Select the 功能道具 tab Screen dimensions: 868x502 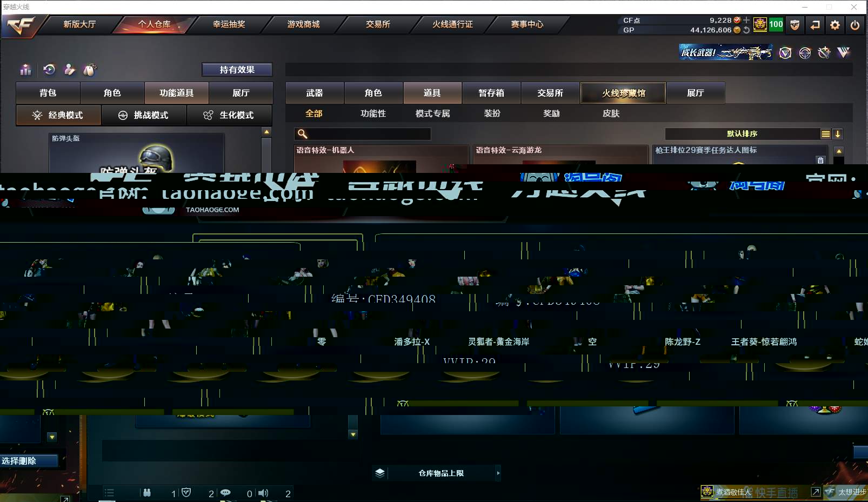click(x=177, y=93)
